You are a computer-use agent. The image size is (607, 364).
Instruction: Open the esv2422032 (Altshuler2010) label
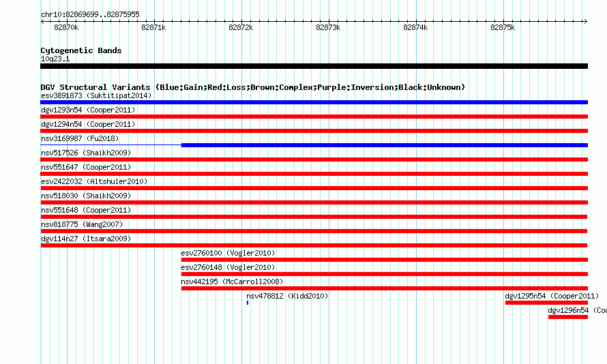point(94,181)
